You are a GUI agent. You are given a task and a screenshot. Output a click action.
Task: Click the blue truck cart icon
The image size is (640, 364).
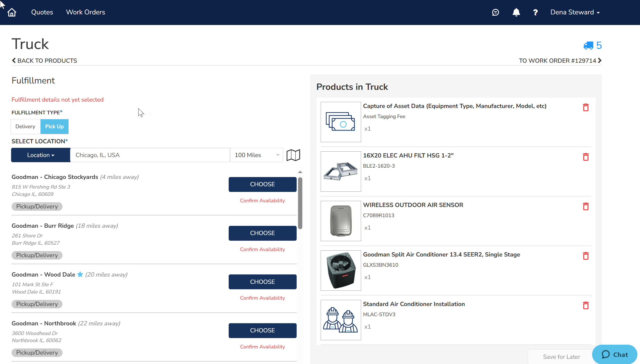(588, 45)
